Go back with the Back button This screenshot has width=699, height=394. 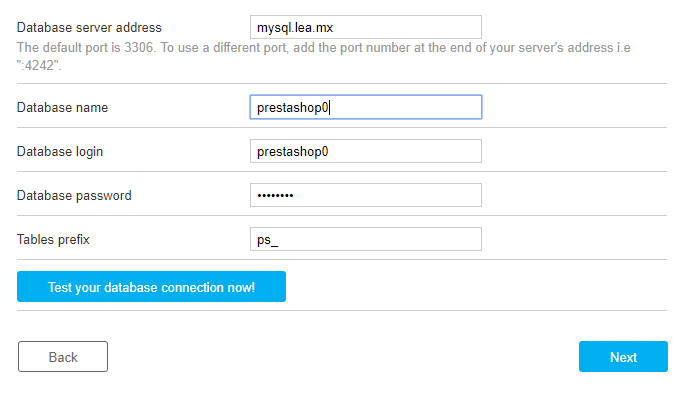tap(63, 357)
